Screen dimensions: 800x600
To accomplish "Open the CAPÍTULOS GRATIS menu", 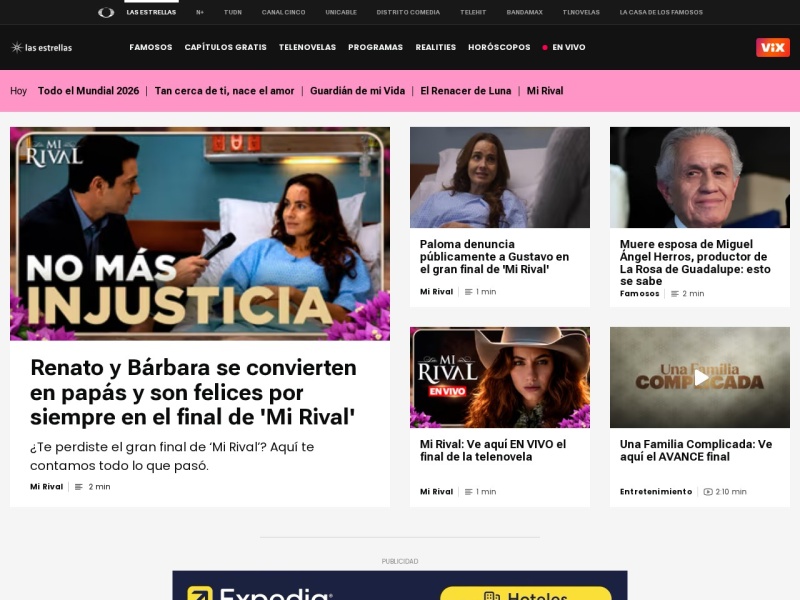I will 226,47.
